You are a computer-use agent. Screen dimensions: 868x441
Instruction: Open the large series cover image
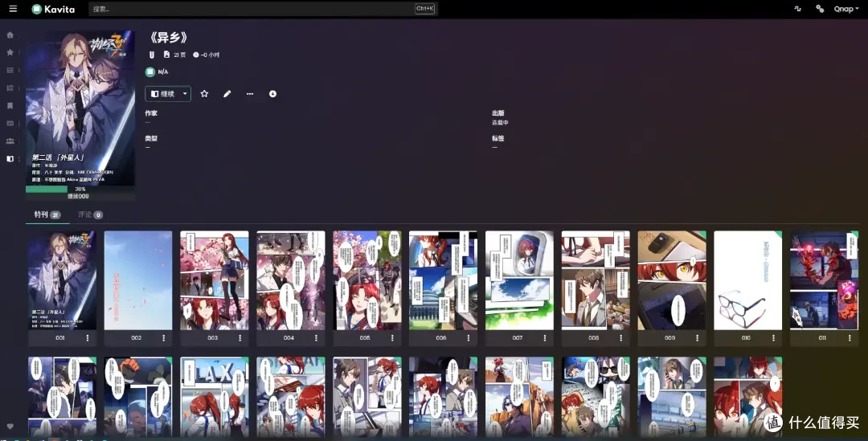[x=80, y=108]
